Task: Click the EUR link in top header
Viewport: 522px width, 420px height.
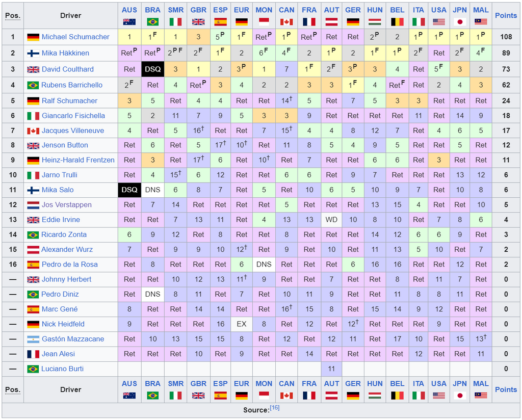Action: pyautogui.click(x=241, y=10)
